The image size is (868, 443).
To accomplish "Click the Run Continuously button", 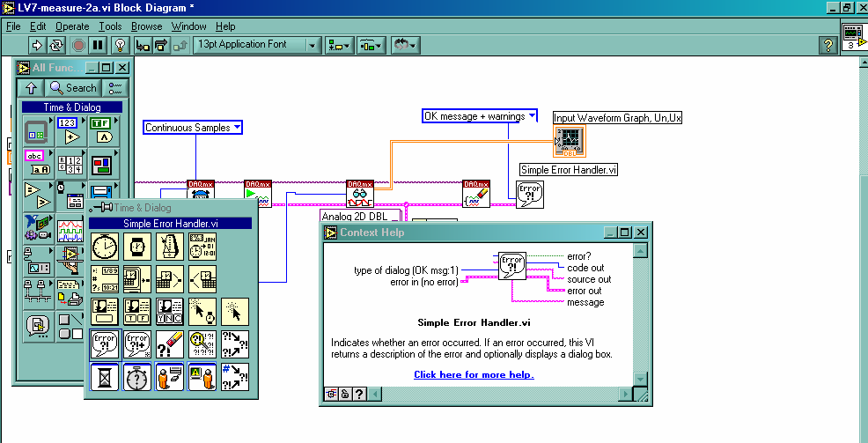I will (x=56, y=45).
